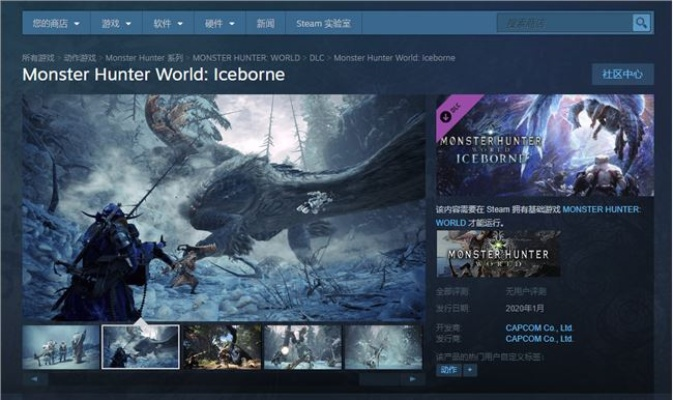The image size is (673, 400).
Task: Click the Monster Hunter 系列 breadcrumb
Action: pyautogui.click(x=145, y=58)
